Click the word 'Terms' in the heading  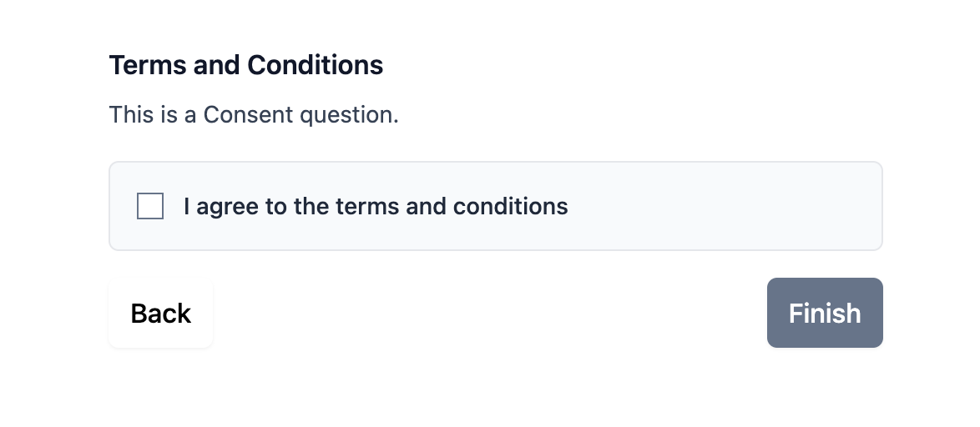point(148,65)
